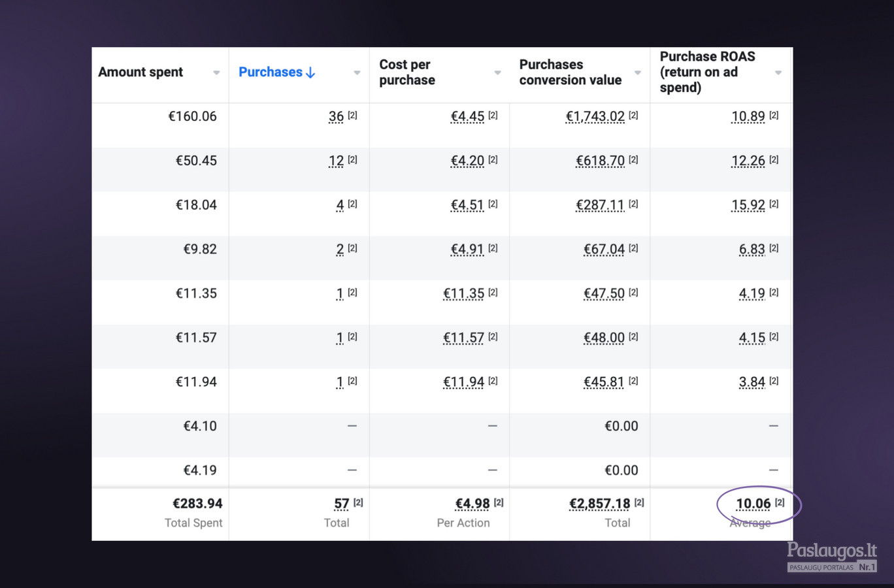
Task: Open Purchases conversion value column dropdown
Action: (x=638, y=73)
